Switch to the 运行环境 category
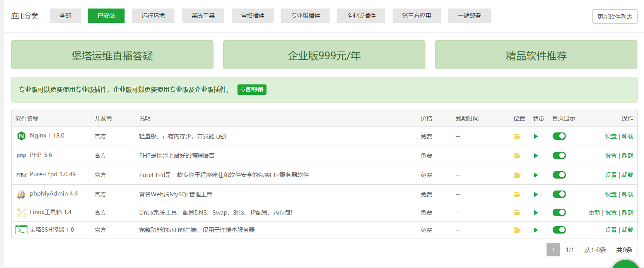The height and width of the screenshot is (268, 644). (x=153, y=15)
